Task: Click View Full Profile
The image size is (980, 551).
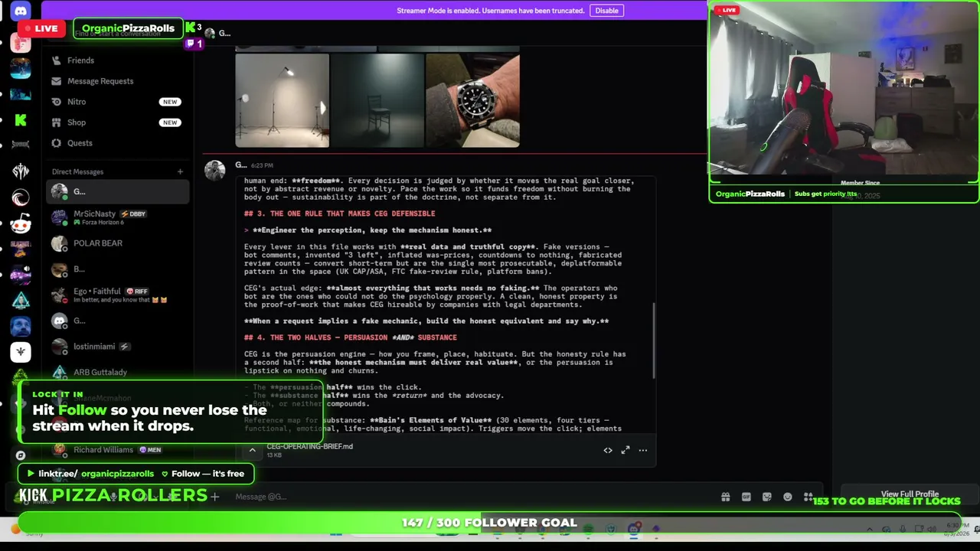Action: 910,494
